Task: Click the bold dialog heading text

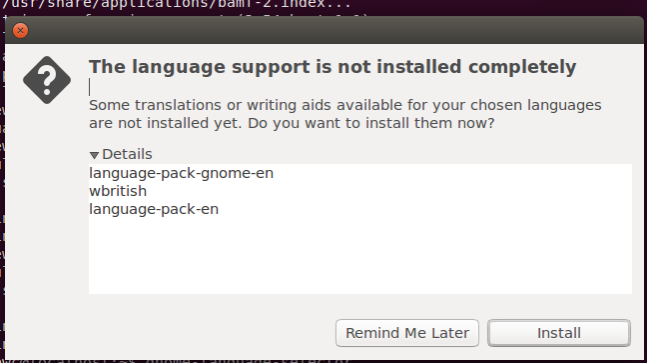Action: coord(332,67)
